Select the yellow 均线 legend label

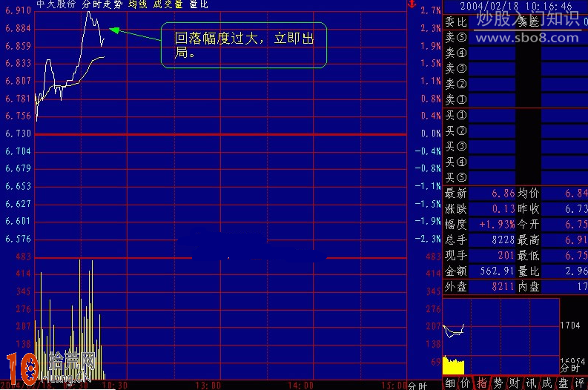[137, 4]
